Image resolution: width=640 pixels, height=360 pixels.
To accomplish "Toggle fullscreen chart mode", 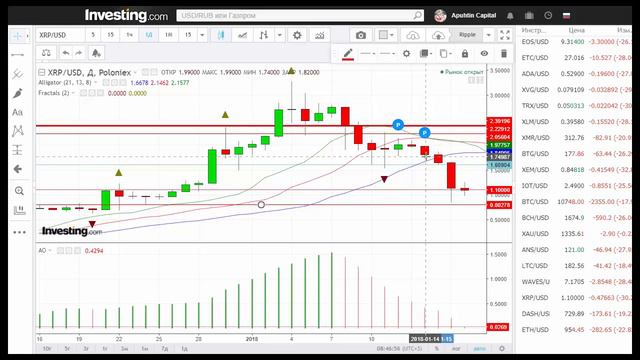I will tap(505, 35).
